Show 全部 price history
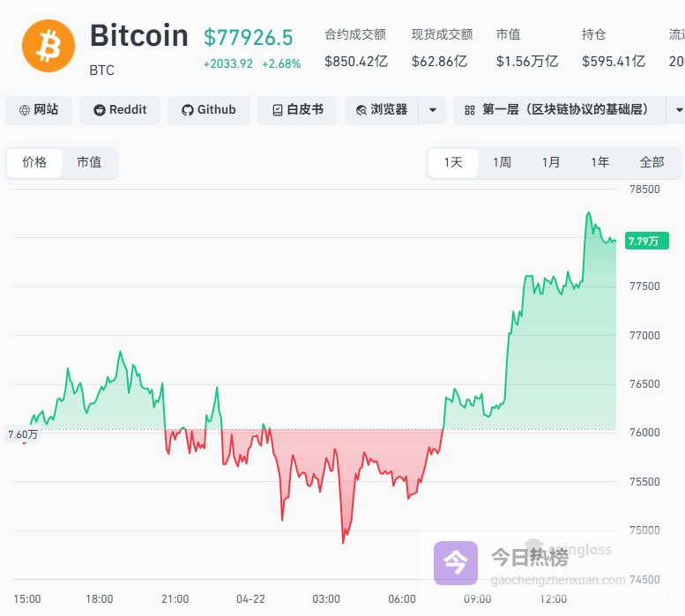This screenshot has width=685, height=616. pos(651,162)
